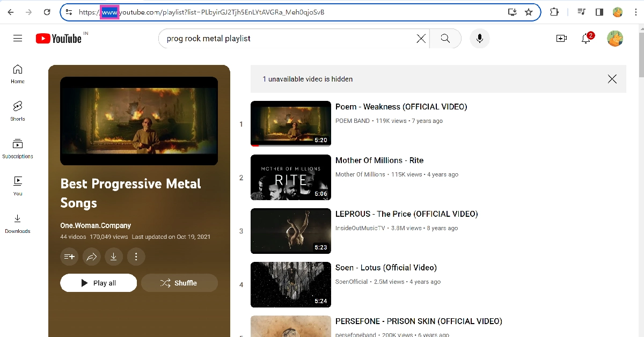Open Downloads in the sidebar

(18, 224)
